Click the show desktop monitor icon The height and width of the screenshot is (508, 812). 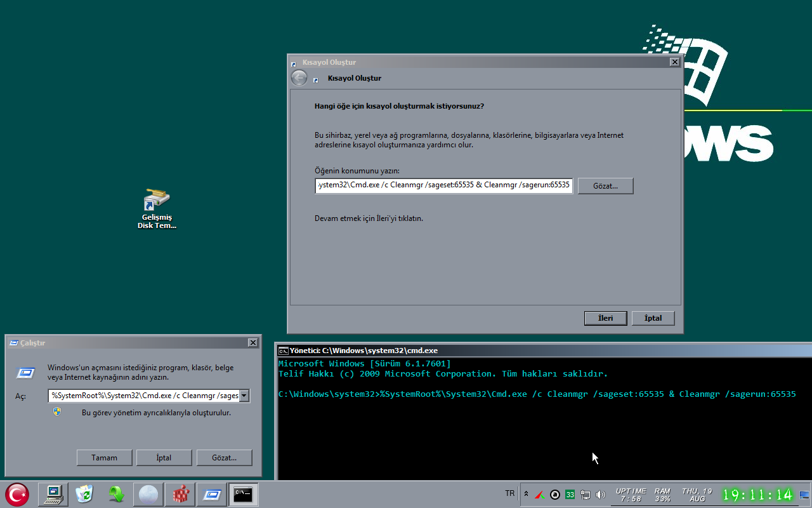[x=804, y=495]
